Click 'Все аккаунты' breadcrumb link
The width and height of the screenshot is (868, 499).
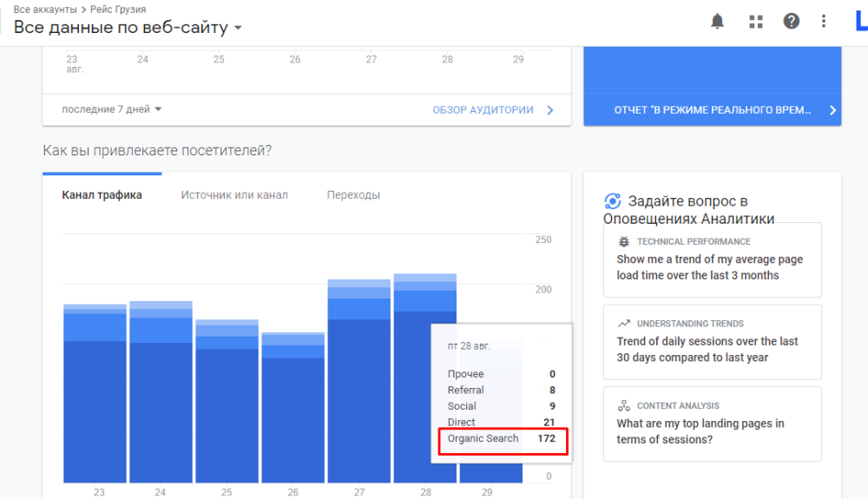click(x=45, y=10)
